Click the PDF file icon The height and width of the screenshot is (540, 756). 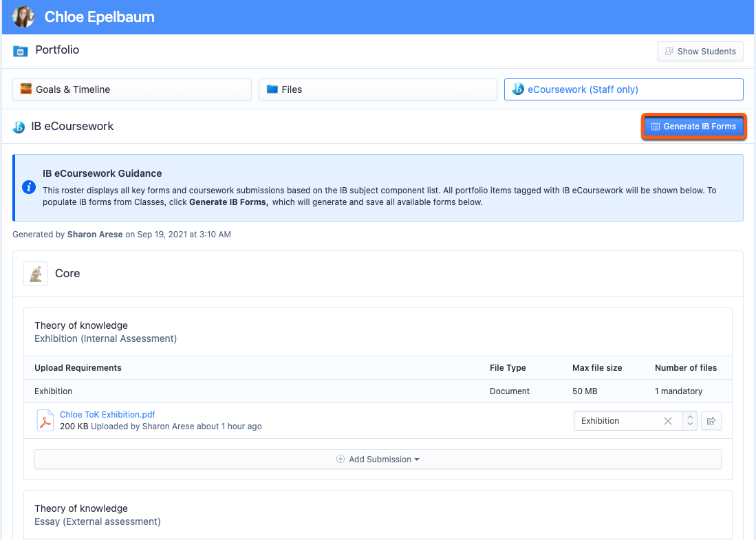pos(45,420)
